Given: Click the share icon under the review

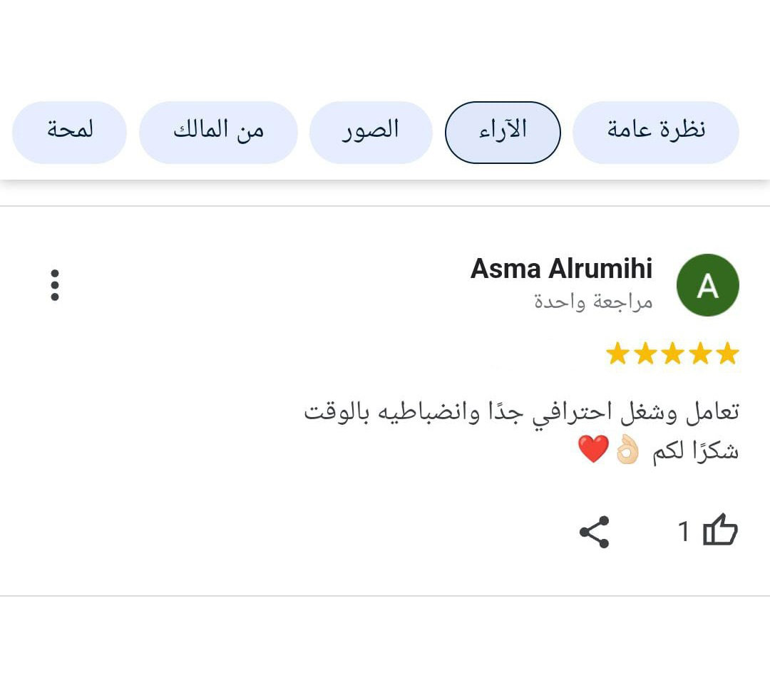Looking at the screenshot, I should point(594,532).
